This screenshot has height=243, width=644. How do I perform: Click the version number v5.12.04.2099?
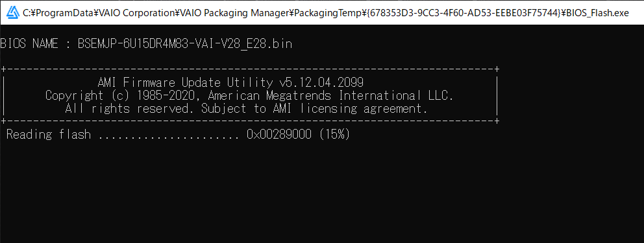click(321, 83)
